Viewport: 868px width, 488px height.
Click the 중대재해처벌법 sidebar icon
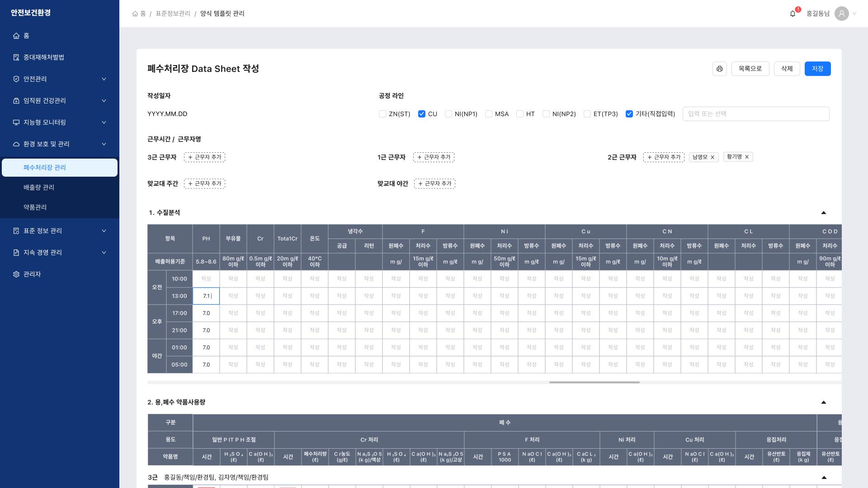click(x=16, y=57)
